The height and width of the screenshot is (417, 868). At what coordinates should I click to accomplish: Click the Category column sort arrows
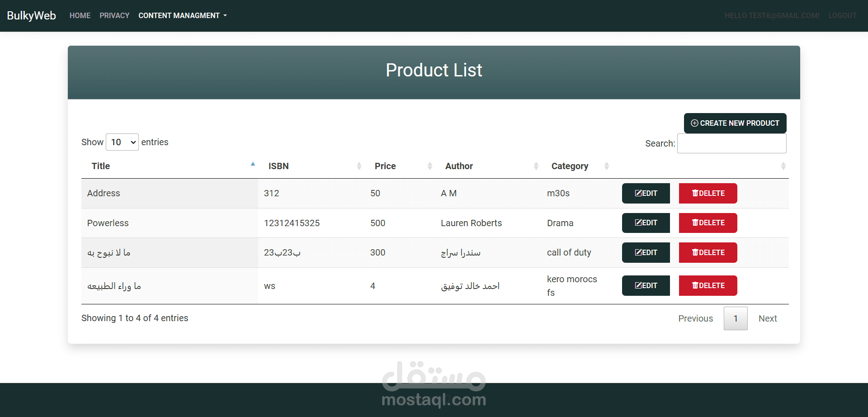coord(607,166)
